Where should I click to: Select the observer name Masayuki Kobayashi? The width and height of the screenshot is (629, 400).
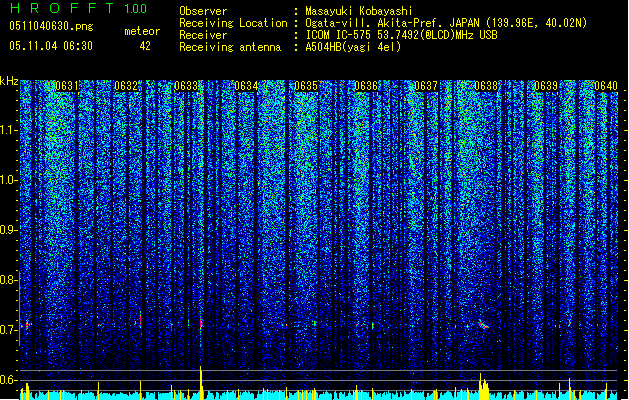click(x=359, y=11)
